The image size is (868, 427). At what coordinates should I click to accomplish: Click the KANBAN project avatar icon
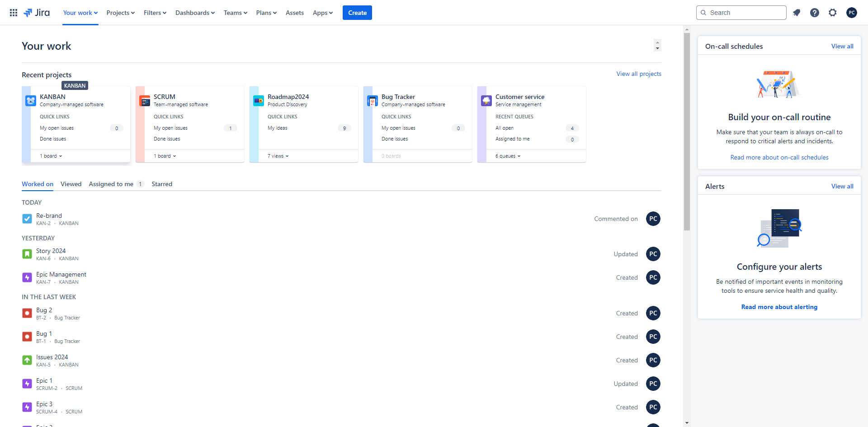31,101
